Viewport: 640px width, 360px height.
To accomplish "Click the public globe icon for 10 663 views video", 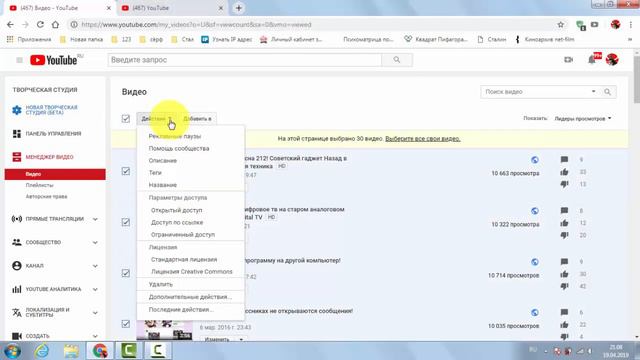I will (535, 160).
